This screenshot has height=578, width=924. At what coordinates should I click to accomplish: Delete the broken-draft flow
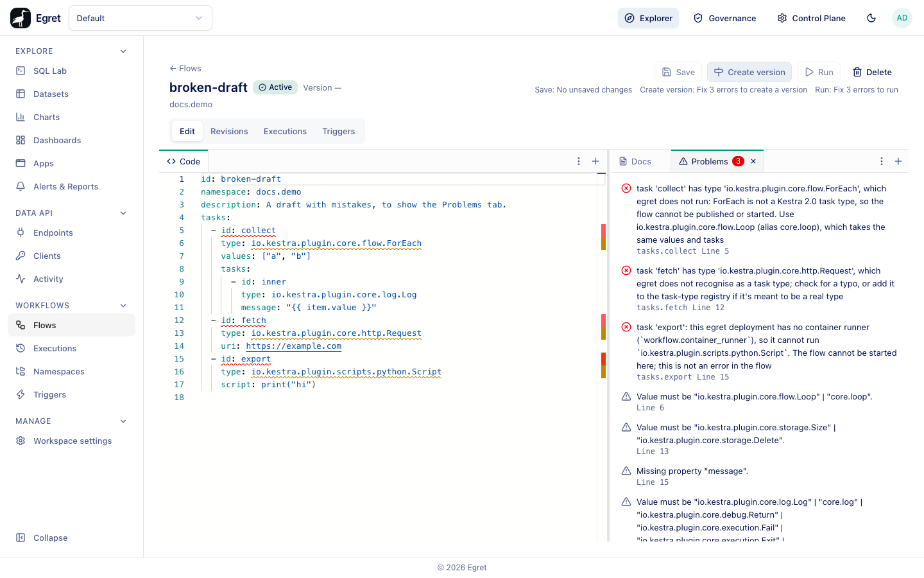(872, 73)
